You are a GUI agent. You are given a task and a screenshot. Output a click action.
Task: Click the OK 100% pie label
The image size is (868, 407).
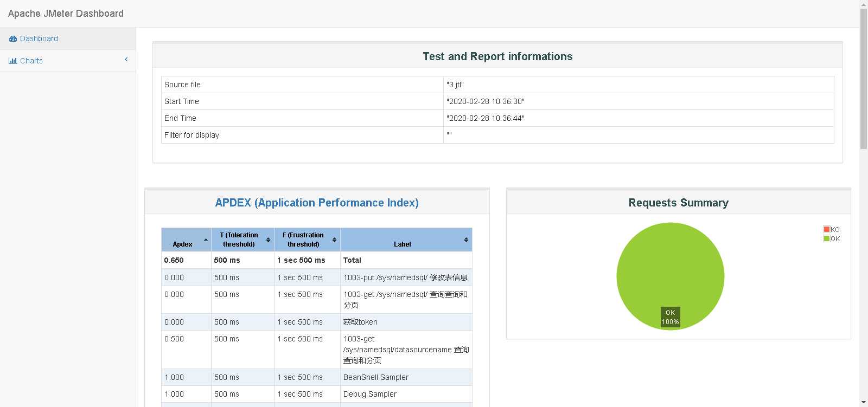coord(671,317)
